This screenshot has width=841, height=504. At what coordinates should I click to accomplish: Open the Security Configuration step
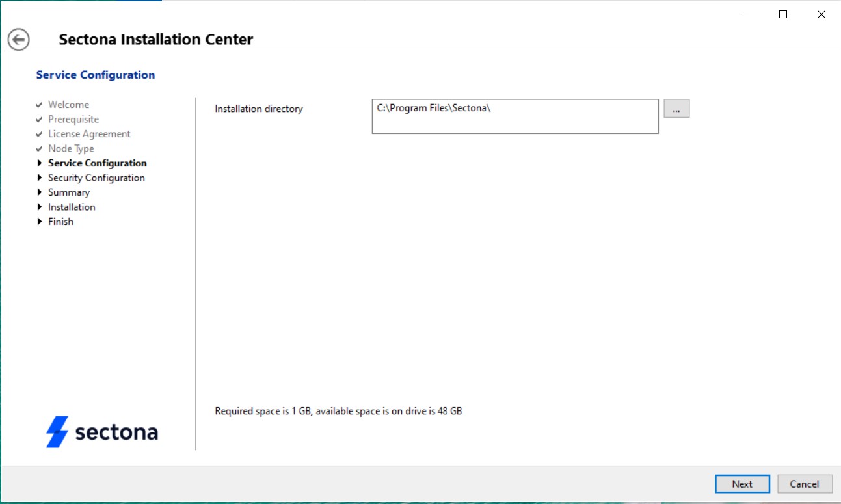click(96, 178)
